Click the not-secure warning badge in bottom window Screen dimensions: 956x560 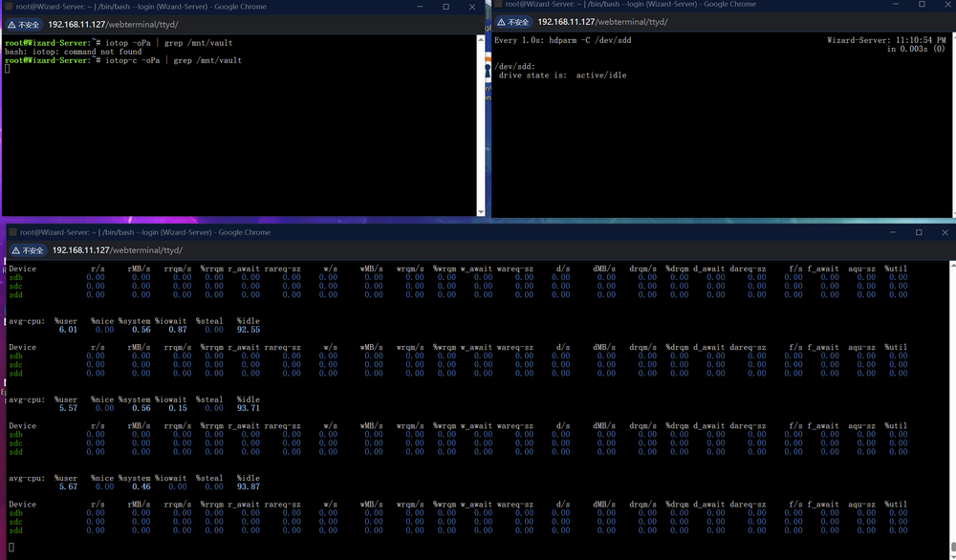[x=28, y=250]
